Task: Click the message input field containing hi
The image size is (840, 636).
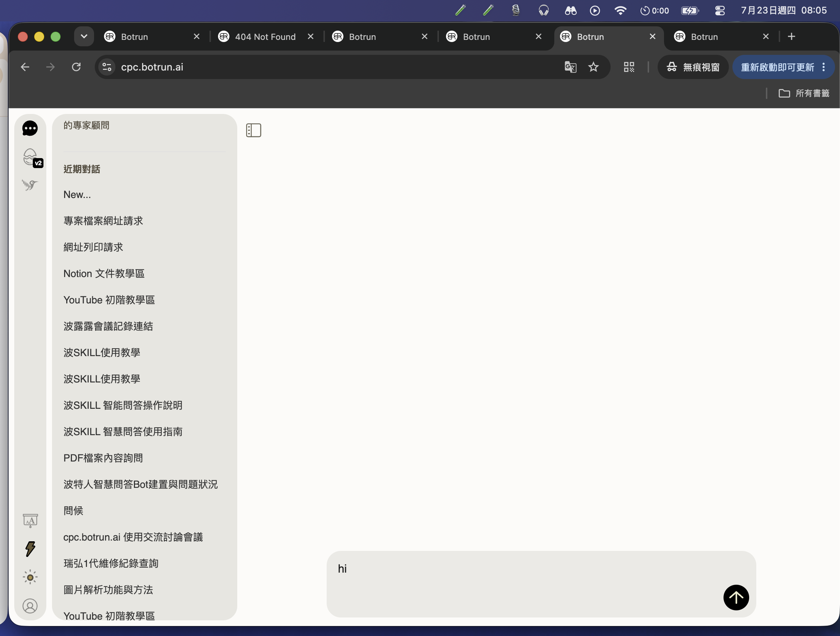Action: [541, 584]
